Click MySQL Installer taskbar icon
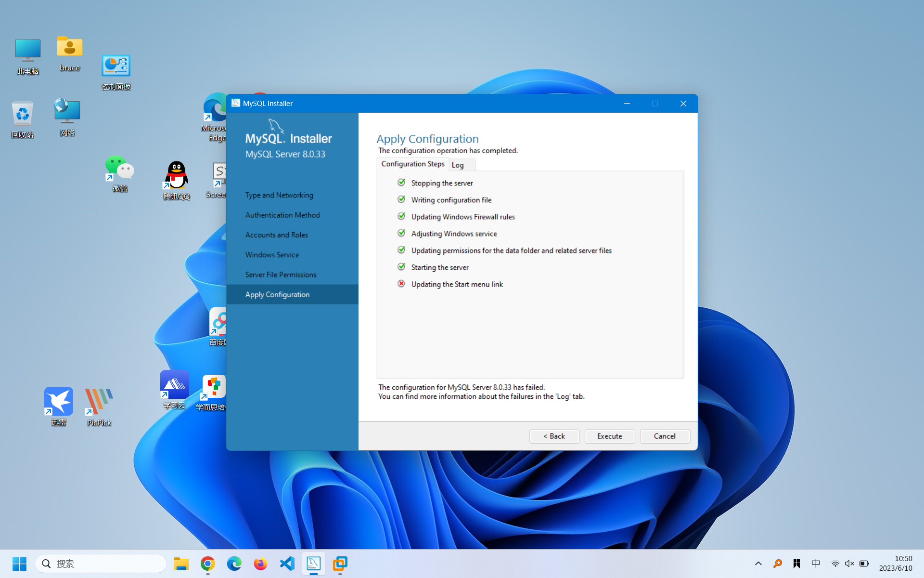 pyautogui.click(x=314, y=564)
